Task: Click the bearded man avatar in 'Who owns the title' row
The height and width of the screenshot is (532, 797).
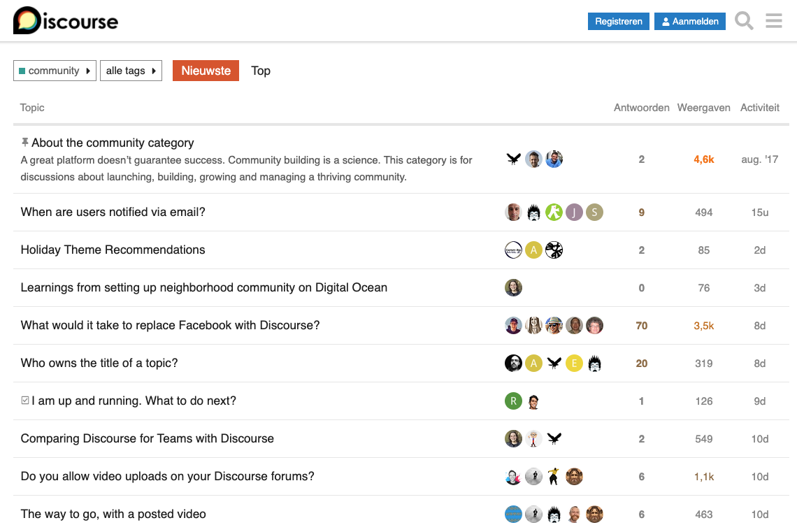Action: coord(513,363)
